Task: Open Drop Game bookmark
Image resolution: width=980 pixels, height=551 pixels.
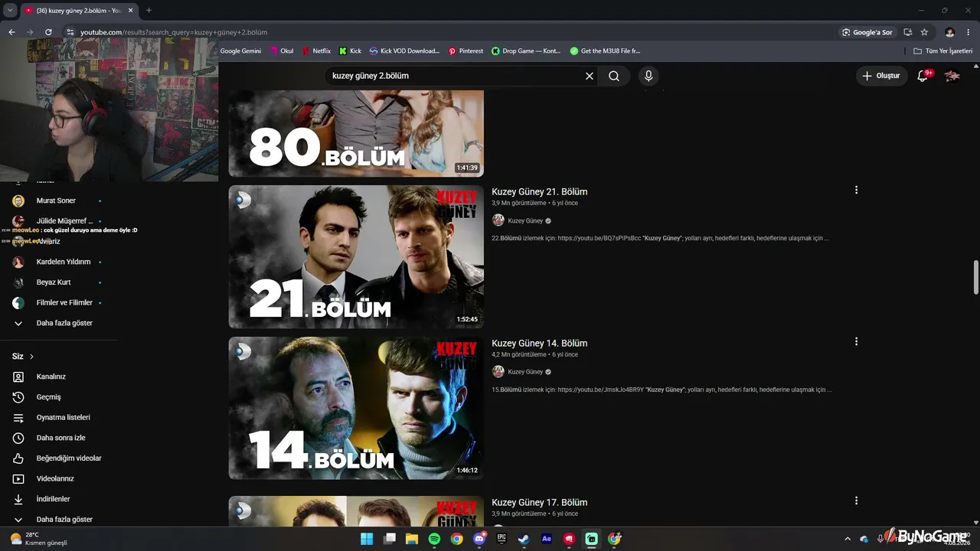Action: 526,51
